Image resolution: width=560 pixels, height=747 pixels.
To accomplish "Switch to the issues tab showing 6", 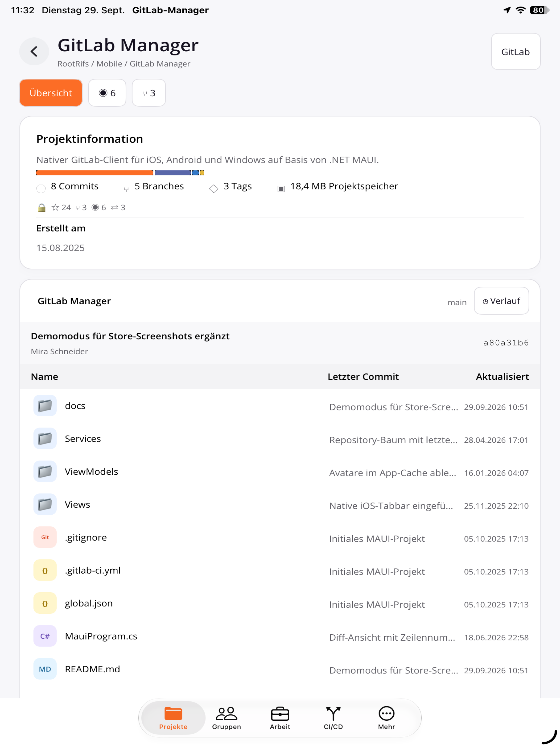I will 107,93.
